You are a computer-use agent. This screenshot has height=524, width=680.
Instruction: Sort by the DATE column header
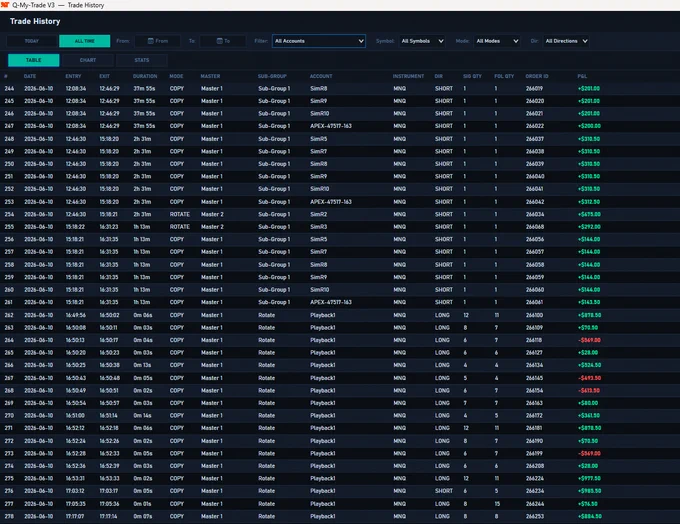pyautogui.click(x=30, y=76)
